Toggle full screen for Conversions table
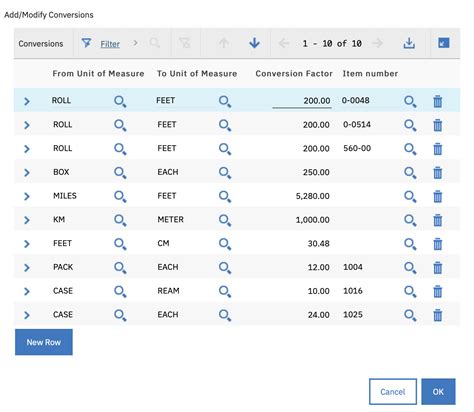The image size is (474, 412). coord(443,43)
